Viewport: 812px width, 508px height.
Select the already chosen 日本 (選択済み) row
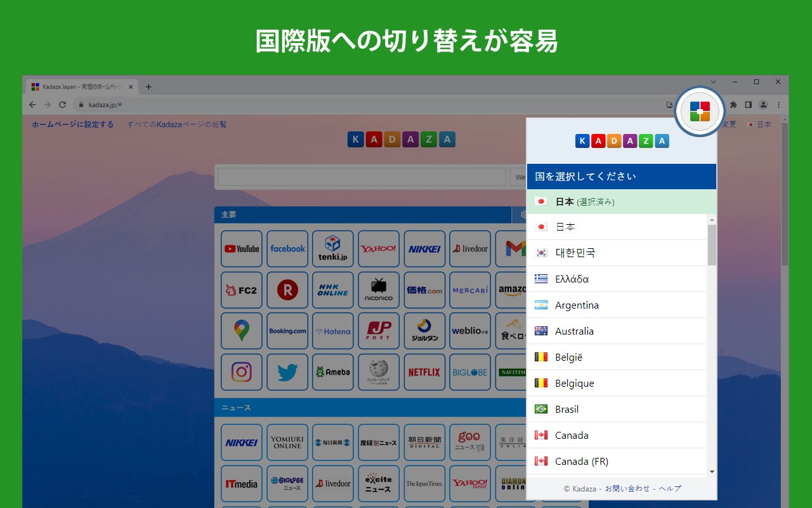pyautogui.click(x=622, y=201)
